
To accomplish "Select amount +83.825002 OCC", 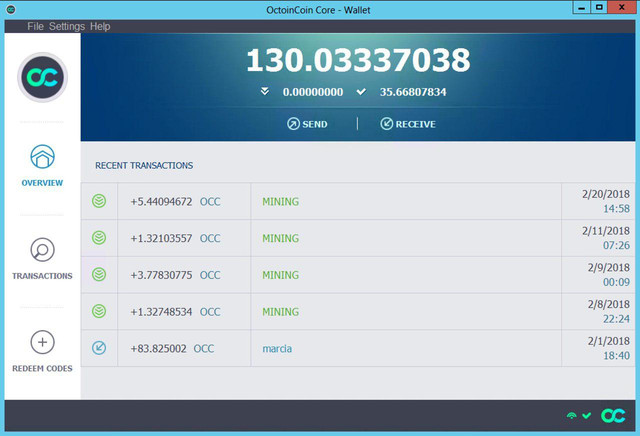I will [172, 349].
